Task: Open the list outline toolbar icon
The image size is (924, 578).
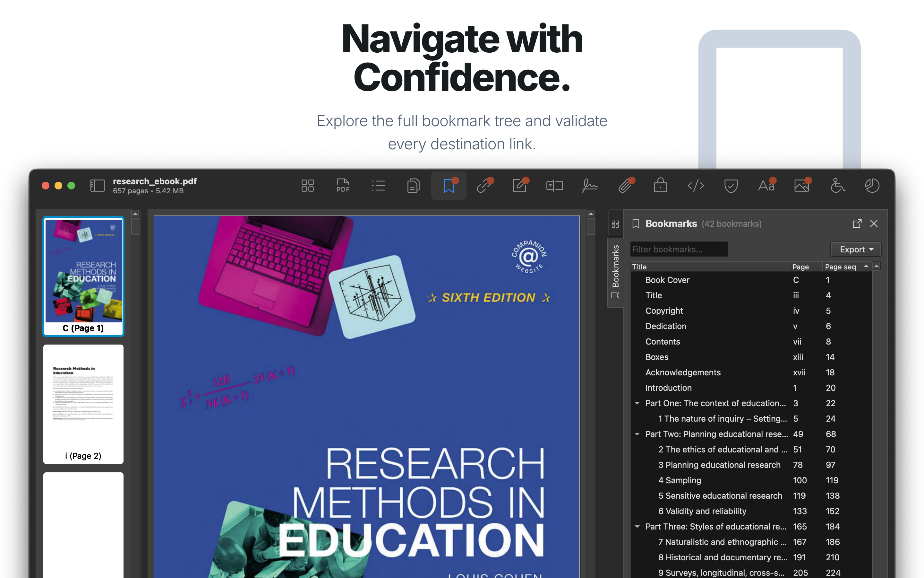Action: click(378, 186)
